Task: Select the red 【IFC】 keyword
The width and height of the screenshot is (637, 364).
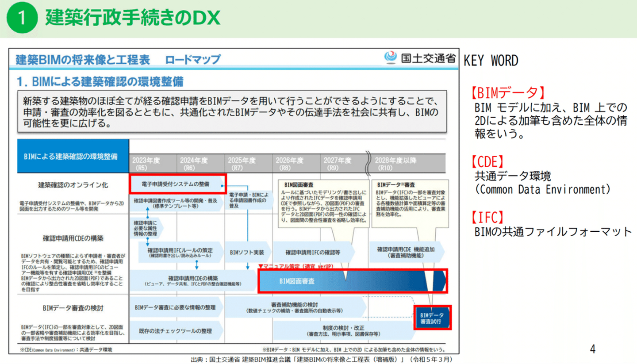Action: point(488,217)
